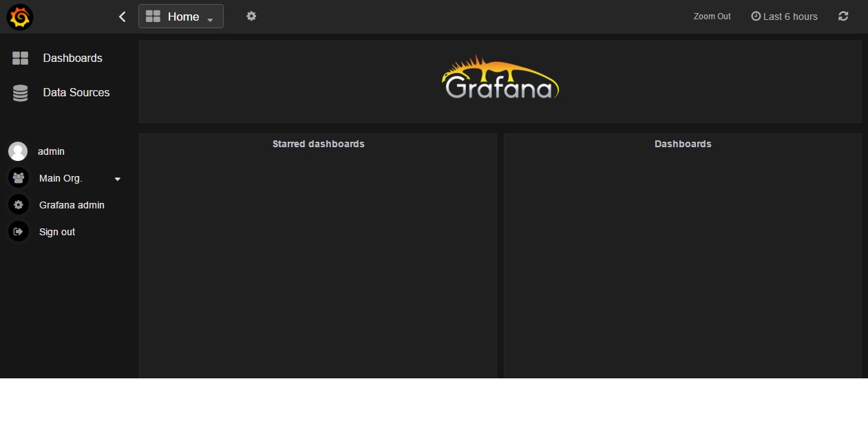
Task: Collapse the sidebar with the left chevron
Action: pyautogui.click(x=123, y=17)
